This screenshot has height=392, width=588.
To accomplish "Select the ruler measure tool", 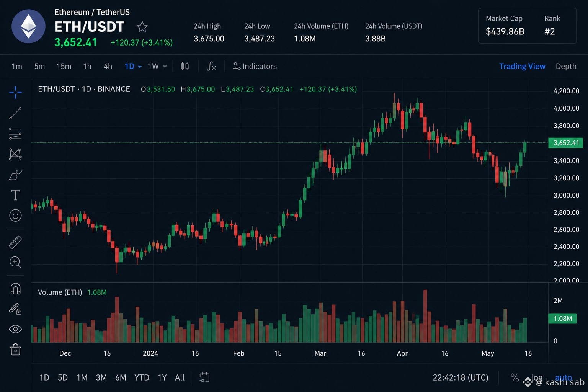I will coord(15,242).
